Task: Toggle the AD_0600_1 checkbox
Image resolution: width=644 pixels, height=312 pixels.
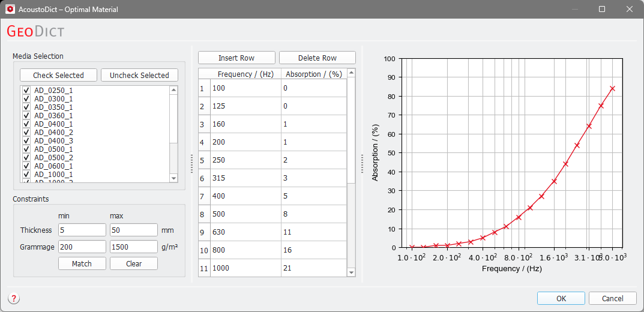Action: click(26, 166)
